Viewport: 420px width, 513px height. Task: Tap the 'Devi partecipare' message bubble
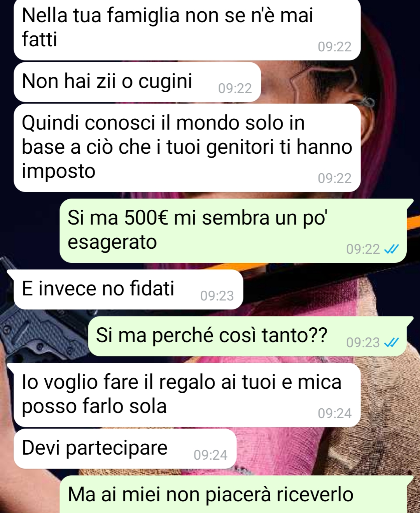pyautogui.click(x=125, y=449)
